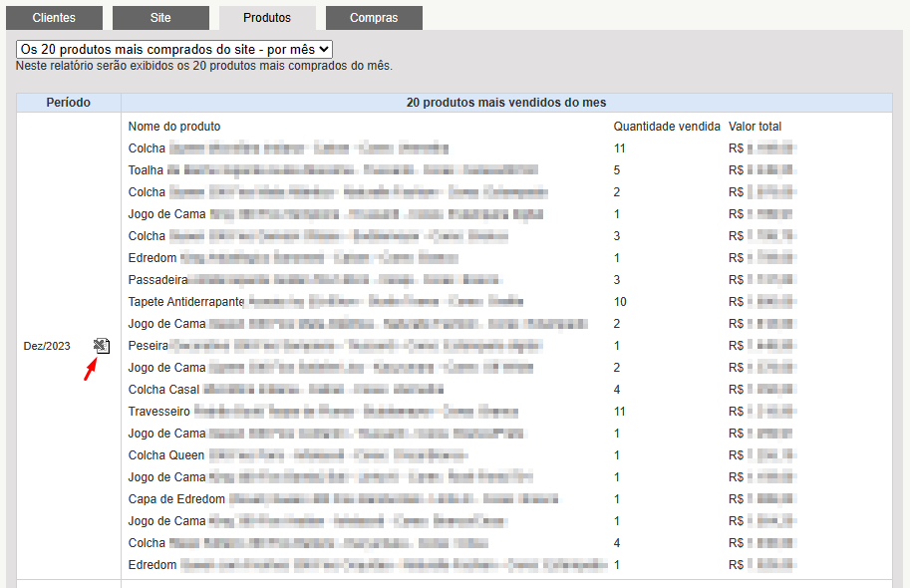
Task: Select the Capa de Edredom row
Action: pos(462,499)
